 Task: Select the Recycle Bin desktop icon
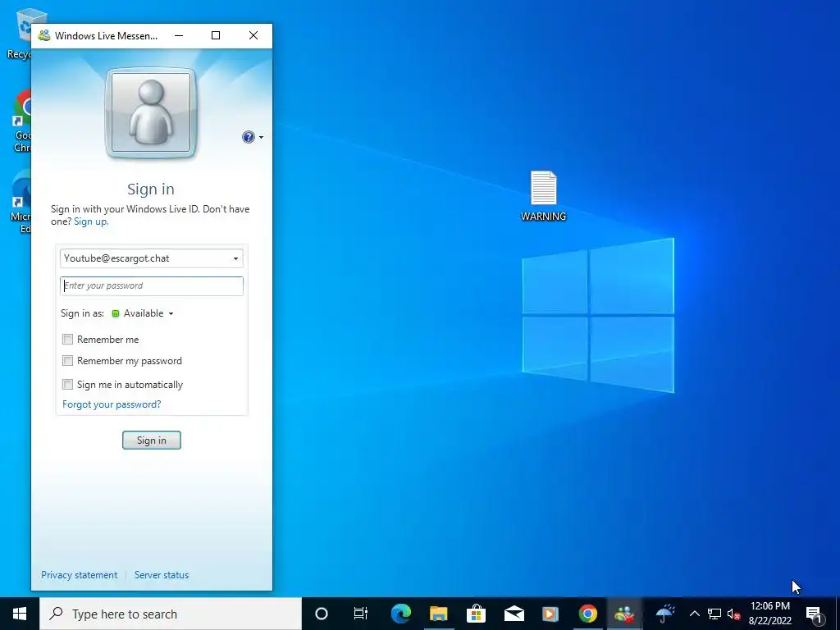tap(20, 33)
